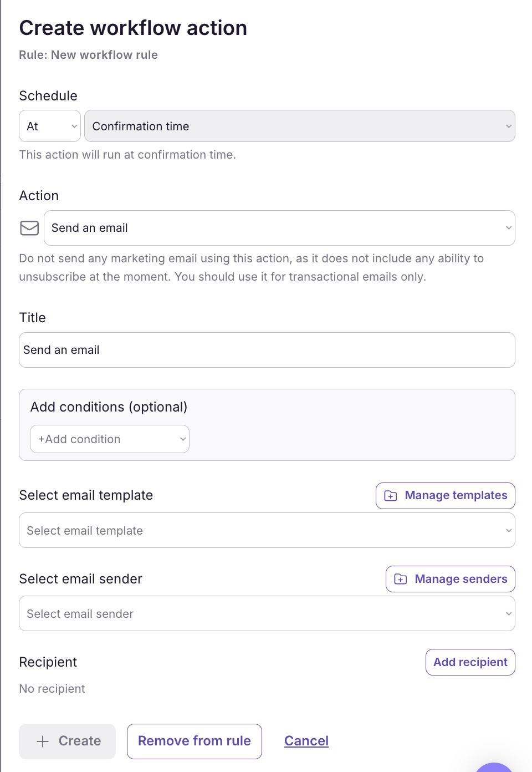Click the plus icon inside the Create button

(x=43, y=741)
